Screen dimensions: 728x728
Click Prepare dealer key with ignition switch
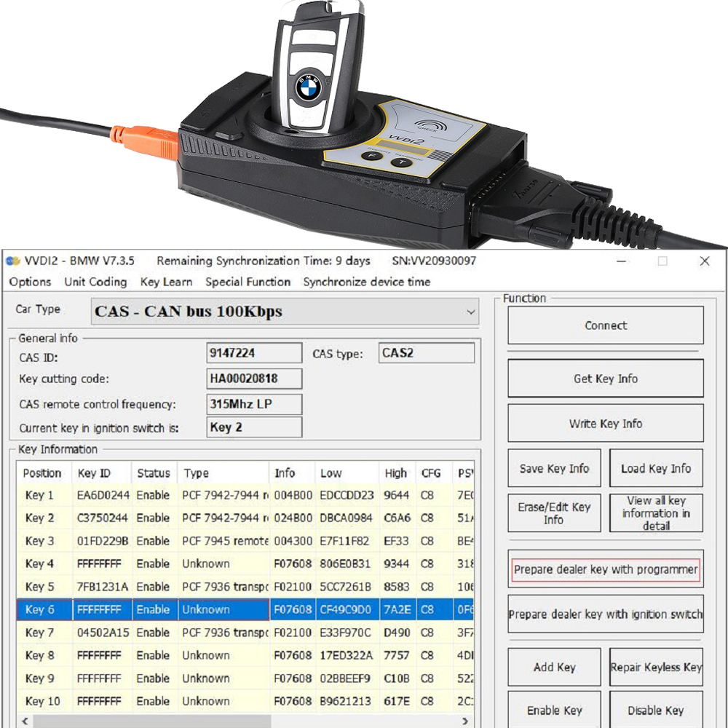(606, 614)
